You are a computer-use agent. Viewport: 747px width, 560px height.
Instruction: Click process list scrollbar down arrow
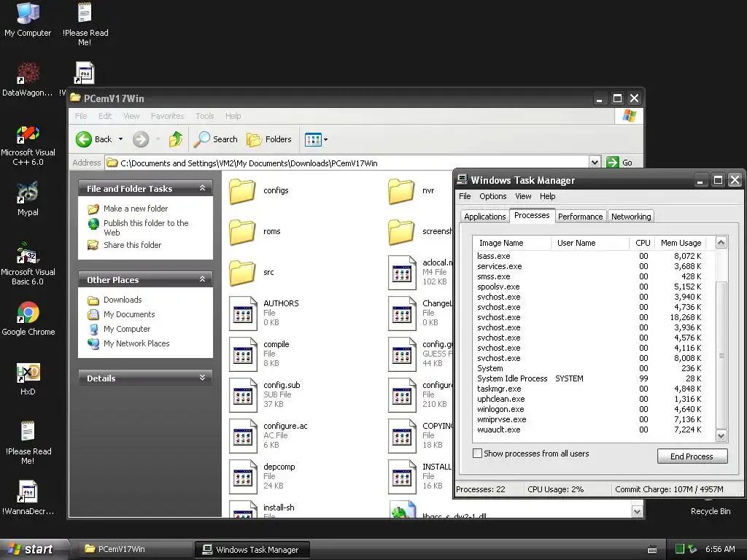click(721, 435)
